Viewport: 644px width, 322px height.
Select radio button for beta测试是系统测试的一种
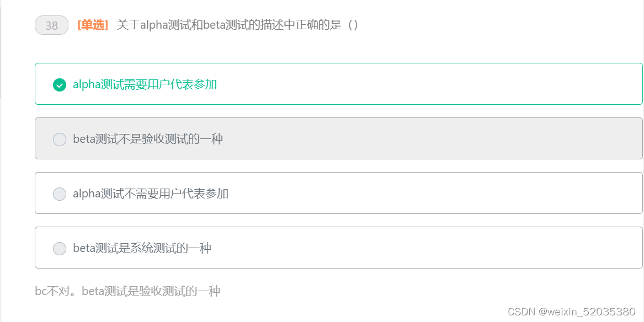click(60, 249)
